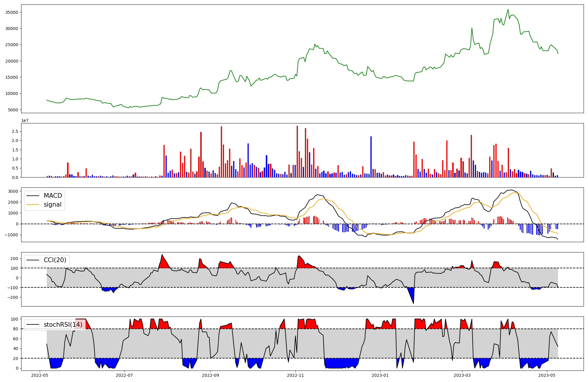Click the signal legend entry
Image resolution: width=588 pixels, height=382 pixels.
point(53,205)
